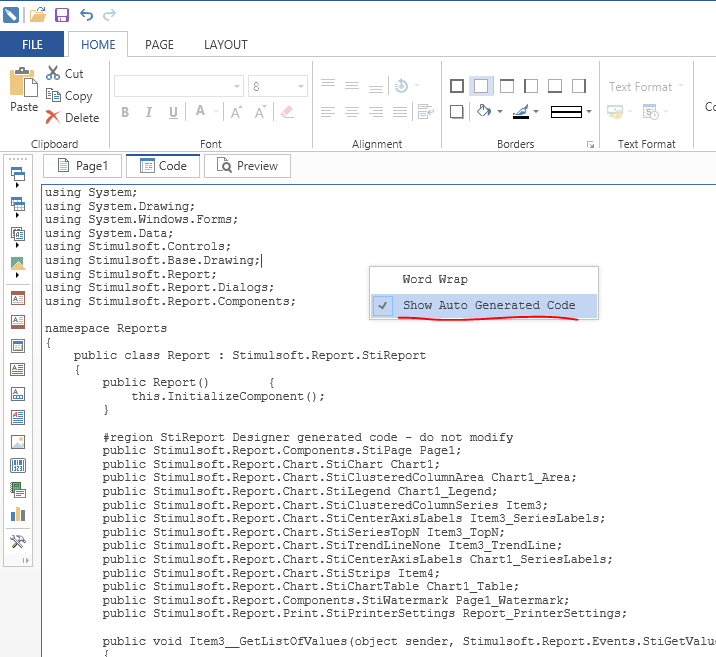
Task: Click the line 'using Stimulsoft.Report.Components;' in code
Action: click(x=170, y=301)
